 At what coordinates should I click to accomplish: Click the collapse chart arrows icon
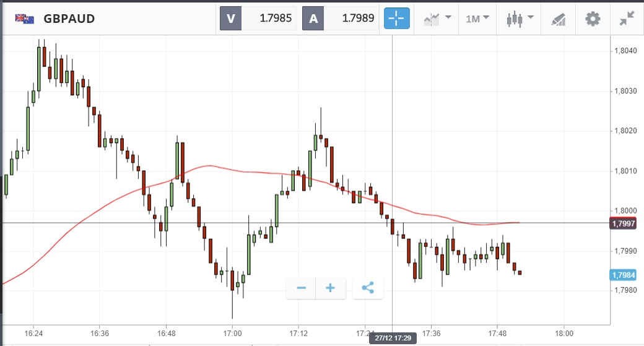[627, 19]
